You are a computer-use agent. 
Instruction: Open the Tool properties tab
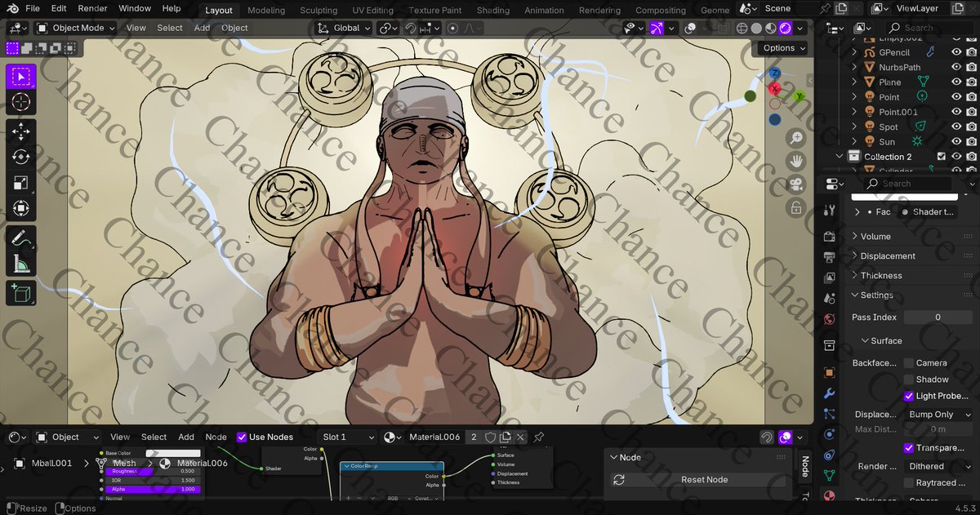[x=830, y=211]
